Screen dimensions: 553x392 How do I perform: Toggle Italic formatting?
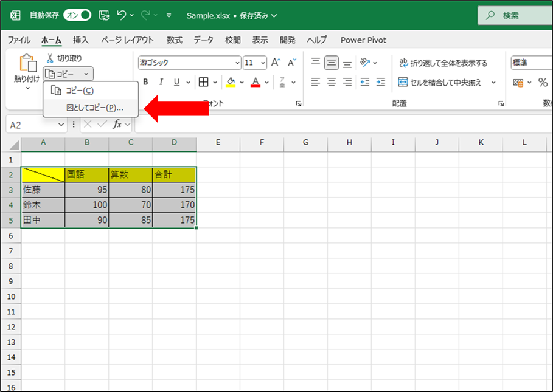161,82
